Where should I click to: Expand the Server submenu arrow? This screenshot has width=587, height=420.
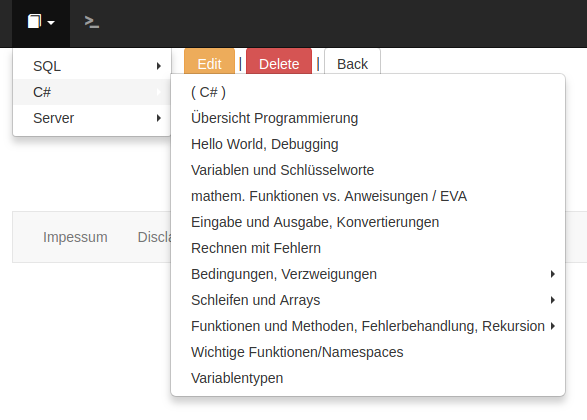pos(159,118)
